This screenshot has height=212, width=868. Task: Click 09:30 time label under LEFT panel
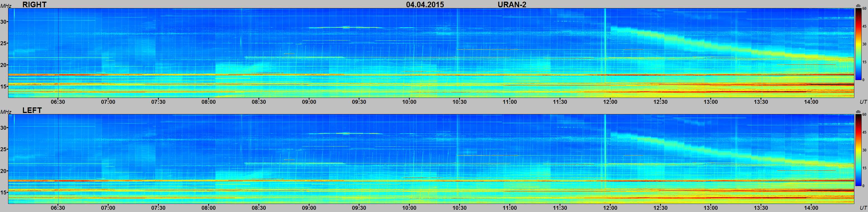click(359, 208)
